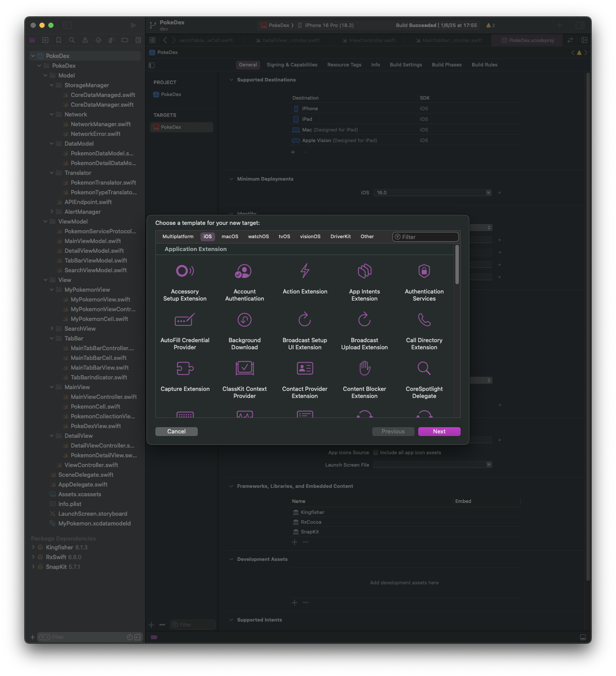Click the template Filter search field

(x=426, y=237)
